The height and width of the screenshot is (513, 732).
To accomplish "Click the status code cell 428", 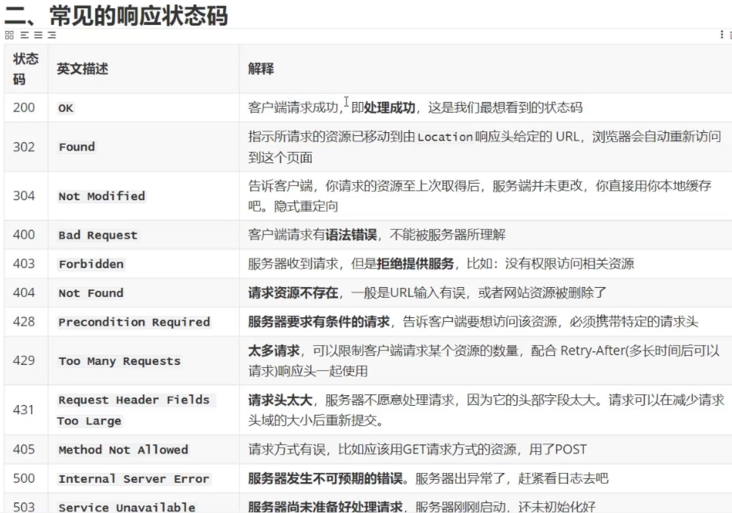I will point(24,322).
